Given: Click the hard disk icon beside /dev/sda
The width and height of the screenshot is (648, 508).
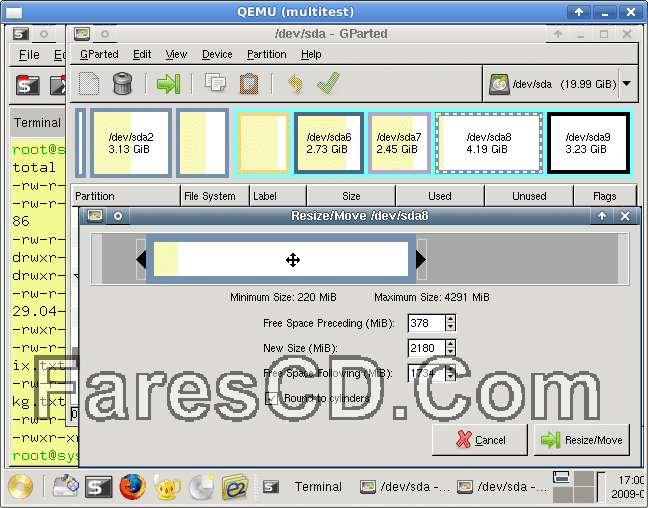Looking at the screenshot, I should [499, 84].
